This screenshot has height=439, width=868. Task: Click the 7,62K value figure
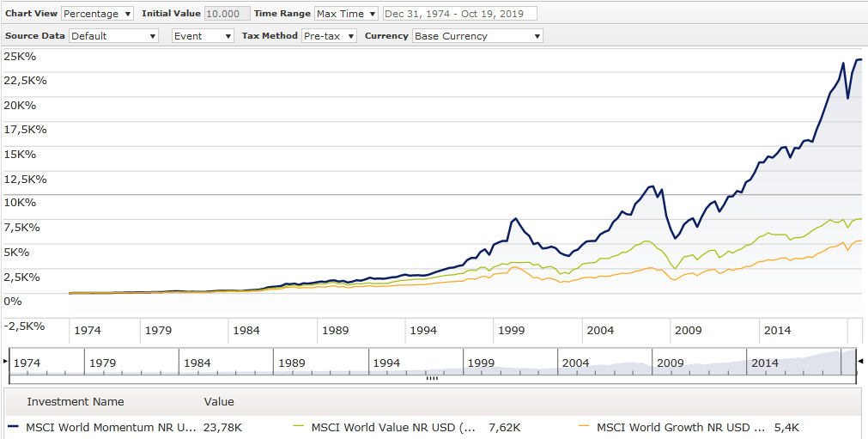[505, 427]
